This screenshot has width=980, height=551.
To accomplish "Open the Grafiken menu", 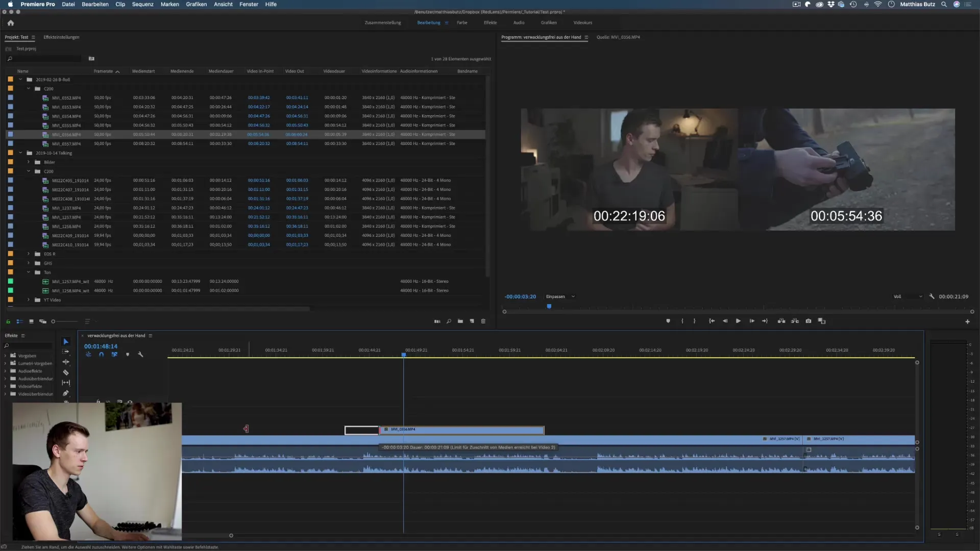I will (196, 4).
